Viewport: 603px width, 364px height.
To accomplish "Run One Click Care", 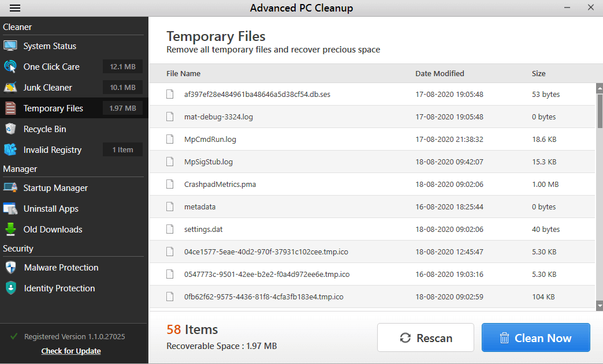I will coord(52,66).
